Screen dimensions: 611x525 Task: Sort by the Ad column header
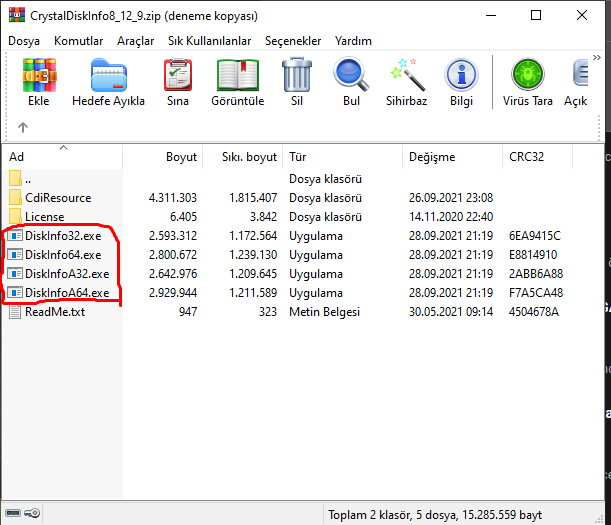tap(62, 157)
